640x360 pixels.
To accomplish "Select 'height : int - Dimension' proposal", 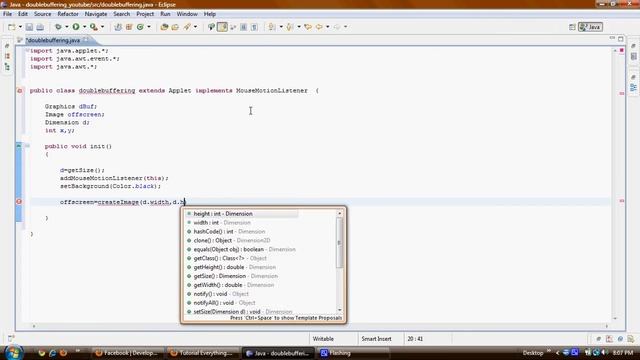I will point(241,214).
